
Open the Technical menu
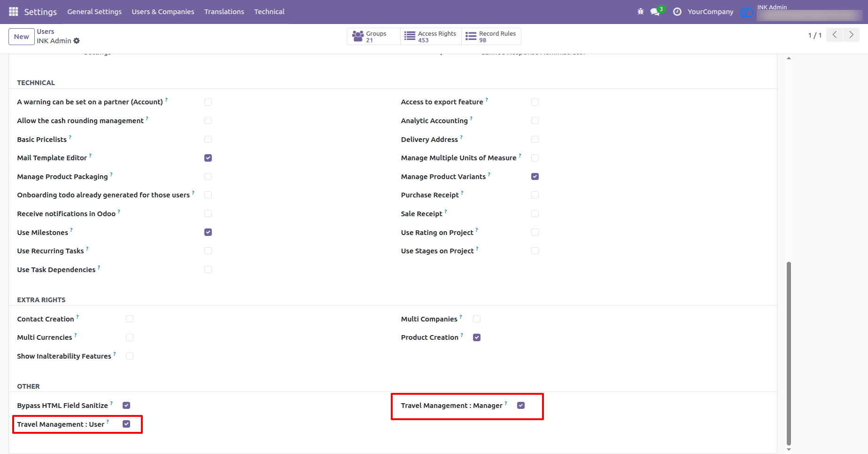[269, 12]
